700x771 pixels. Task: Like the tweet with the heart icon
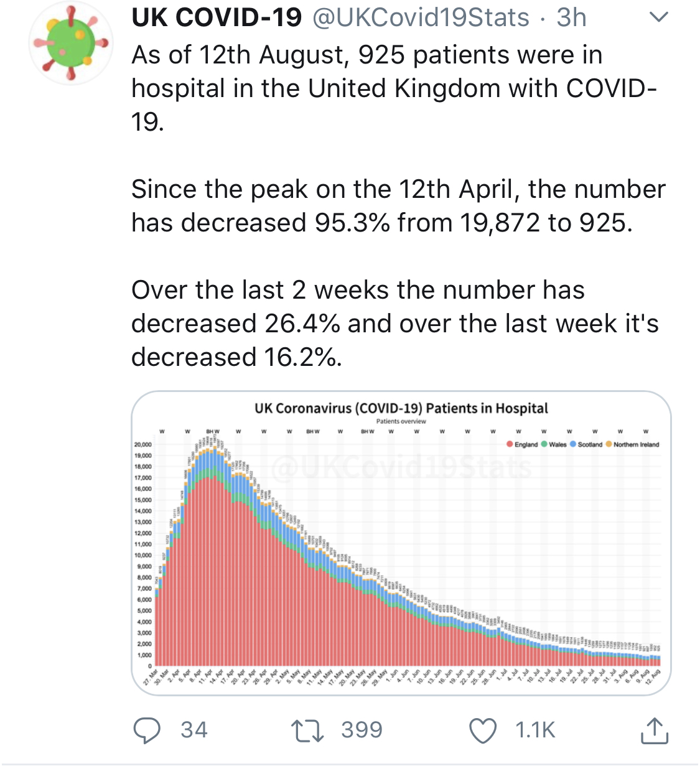tap(482, 731)
